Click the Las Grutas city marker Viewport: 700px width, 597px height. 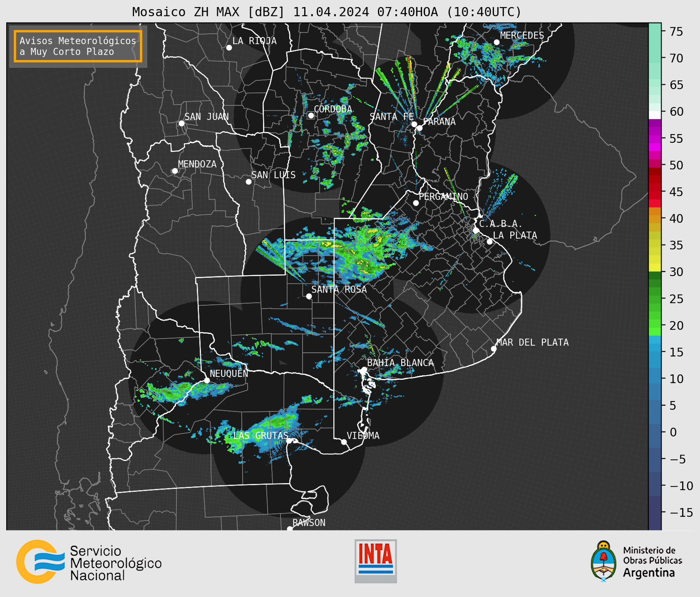pos(289,441)
